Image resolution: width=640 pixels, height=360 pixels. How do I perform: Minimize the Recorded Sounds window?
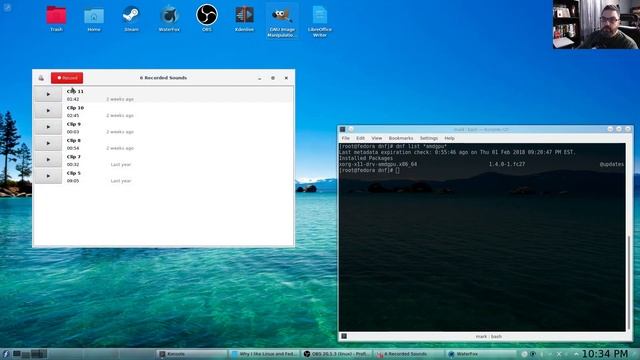point(260,78)
